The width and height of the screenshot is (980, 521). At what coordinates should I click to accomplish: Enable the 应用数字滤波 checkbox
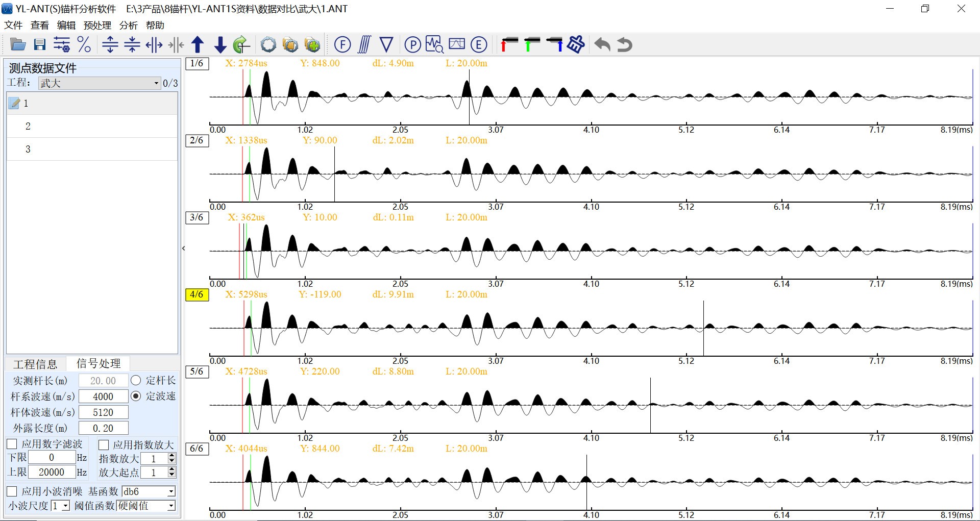tap(12, 444)
